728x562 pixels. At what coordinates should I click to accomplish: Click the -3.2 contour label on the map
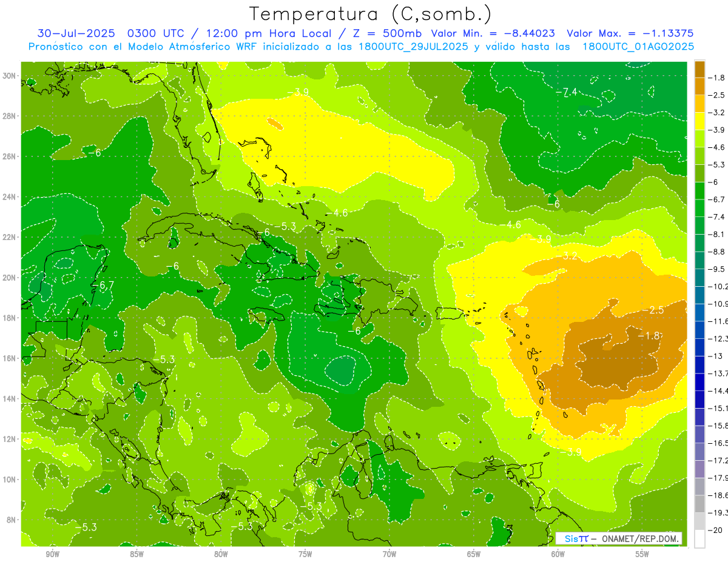click(x=566, y=256)
